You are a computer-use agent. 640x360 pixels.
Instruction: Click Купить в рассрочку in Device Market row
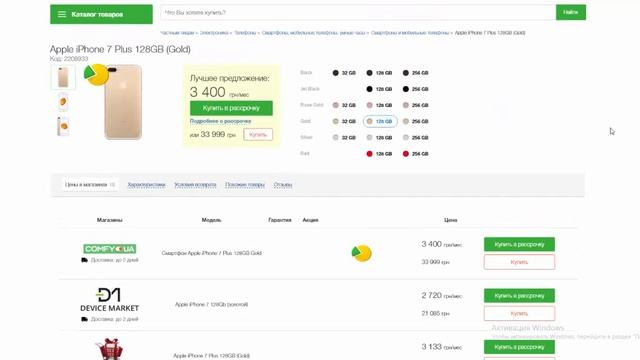click(x=519, y=296)
